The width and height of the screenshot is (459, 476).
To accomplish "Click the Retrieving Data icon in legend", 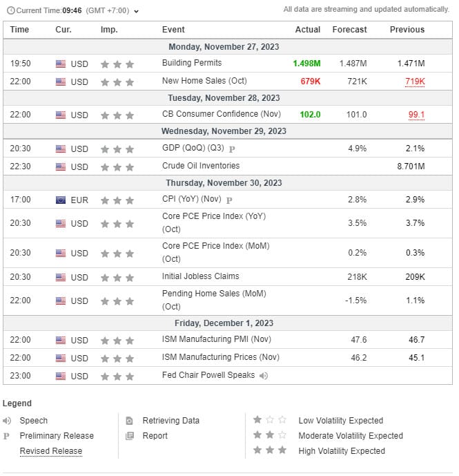I will click(x=129, y=421).
